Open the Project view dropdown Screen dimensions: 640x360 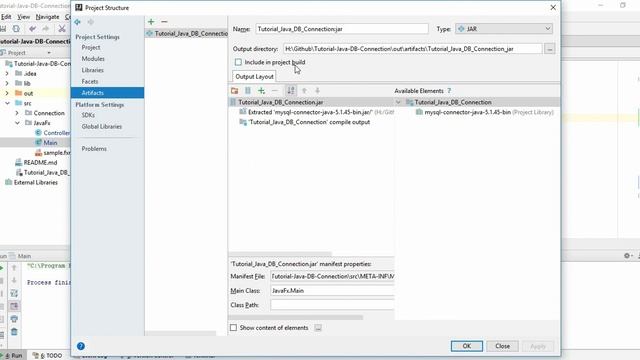pos(49,53)
